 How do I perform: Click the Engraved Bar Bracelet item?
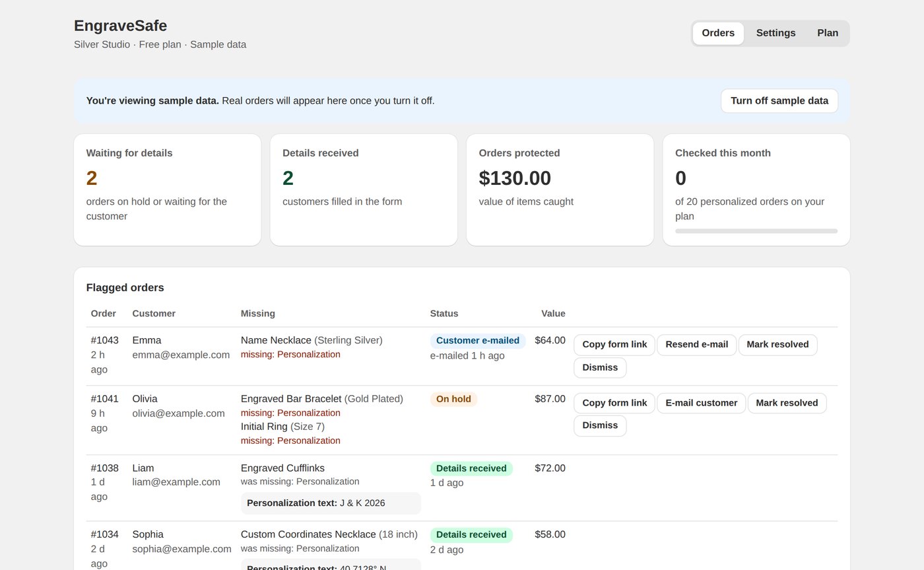[291, 399]
